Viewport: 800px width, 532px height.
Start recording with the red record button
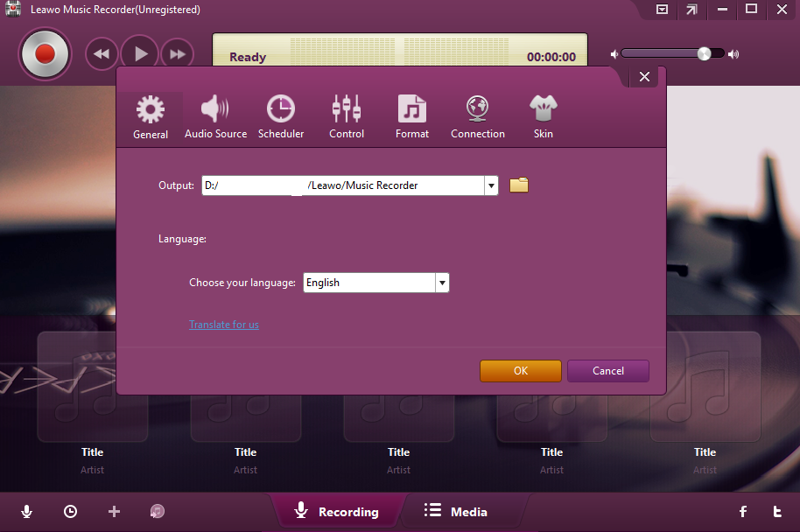click(x=45, y=53)
